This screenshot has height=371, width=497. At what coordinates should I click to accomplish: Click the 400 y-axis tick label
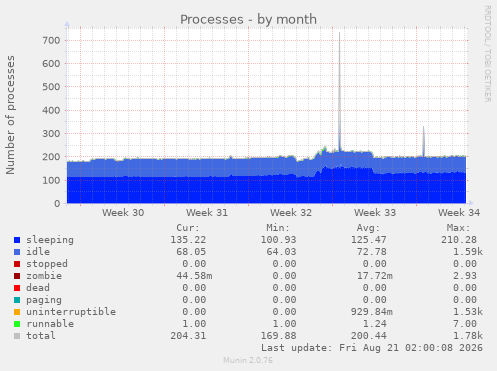tap(51, 111)
